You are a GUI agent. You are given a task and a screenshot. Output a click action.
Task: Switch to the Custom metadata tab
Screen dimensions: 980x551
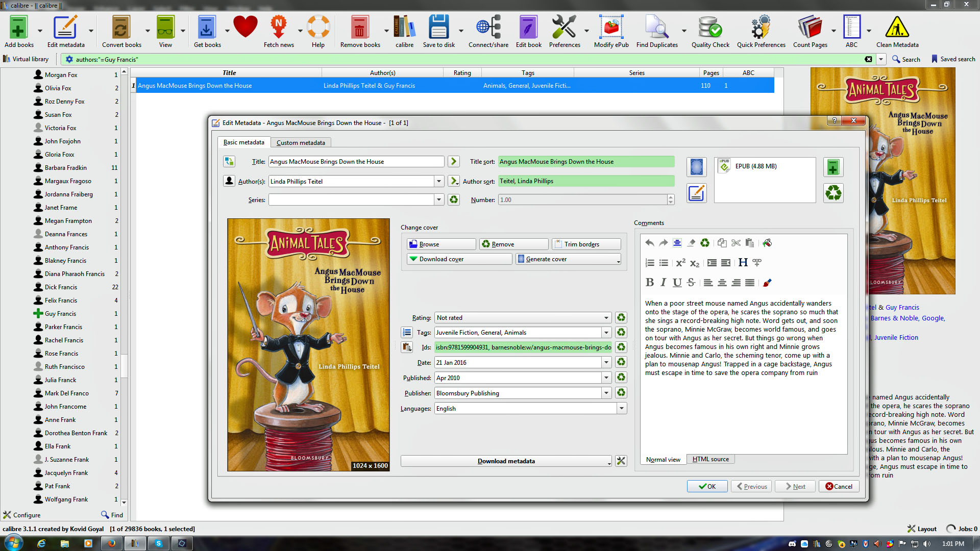pyautogui.click(x=300, y=143)
